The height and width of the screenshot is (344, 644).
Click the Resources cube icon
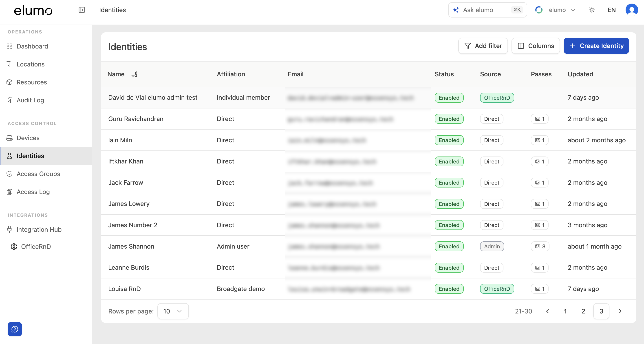[x=9, y=82]
